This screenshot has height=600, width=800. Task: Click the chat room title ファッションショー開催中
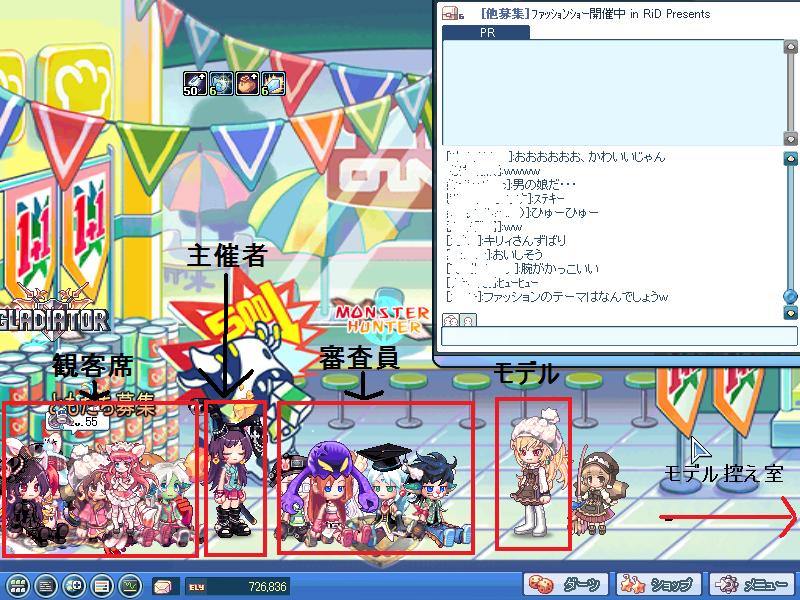tap(578, 14)
